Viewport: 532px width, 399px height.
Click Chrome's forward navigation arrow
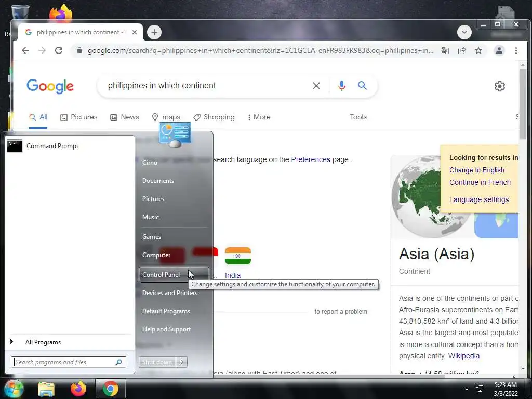coord(42,50)
